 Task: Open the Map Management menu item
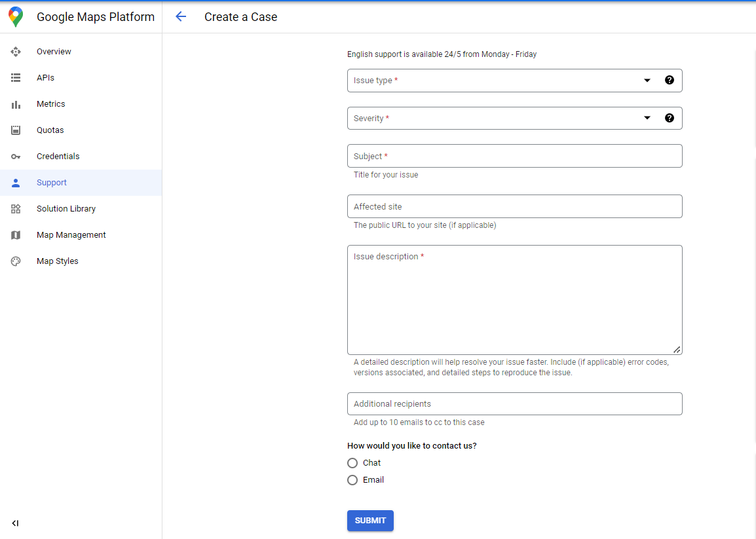tap(81, 234)
